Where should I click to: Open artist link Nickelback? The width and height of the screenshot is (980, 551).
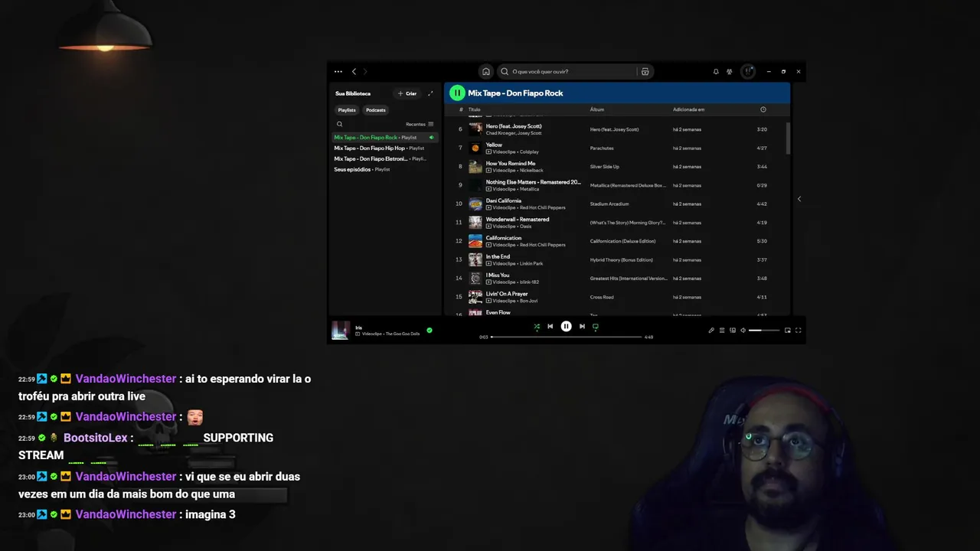point(531,171)
